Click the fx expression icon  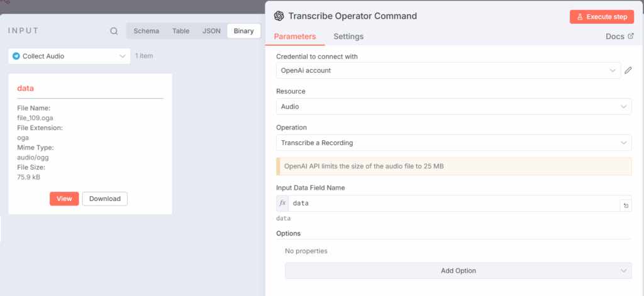click(x=283, y=204)
